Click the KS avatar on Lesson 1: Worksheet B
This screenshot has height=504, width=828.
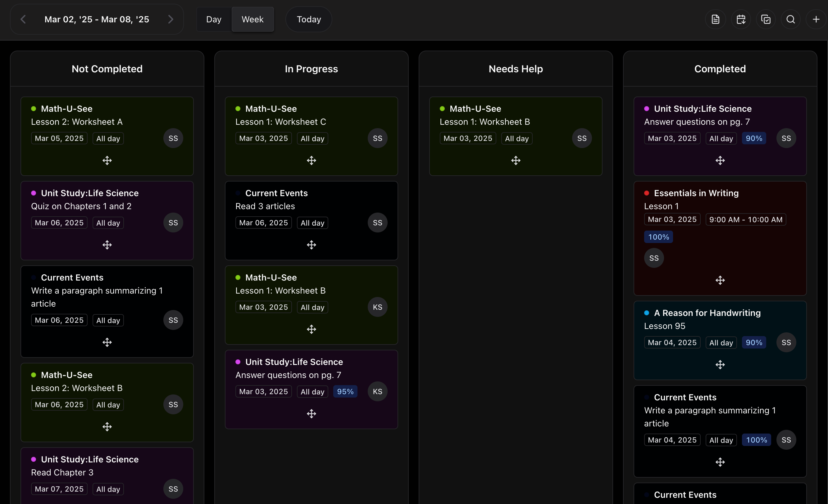point(377,307)
